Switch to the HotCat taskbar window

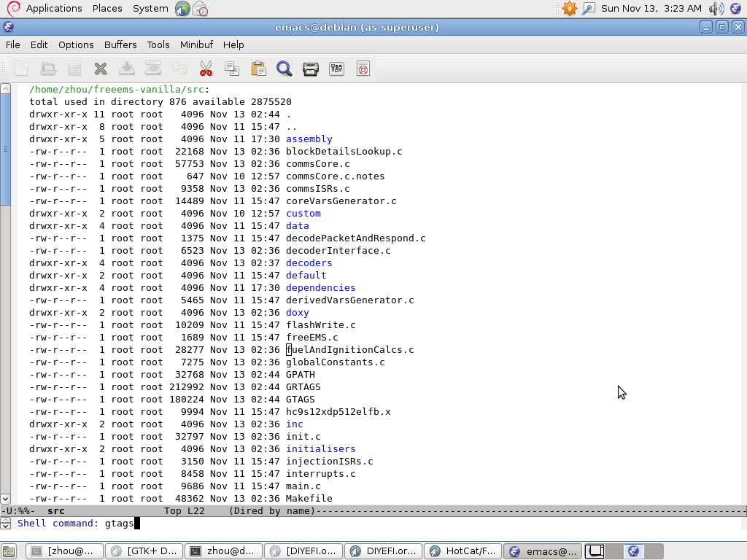(x=463, y=551)
